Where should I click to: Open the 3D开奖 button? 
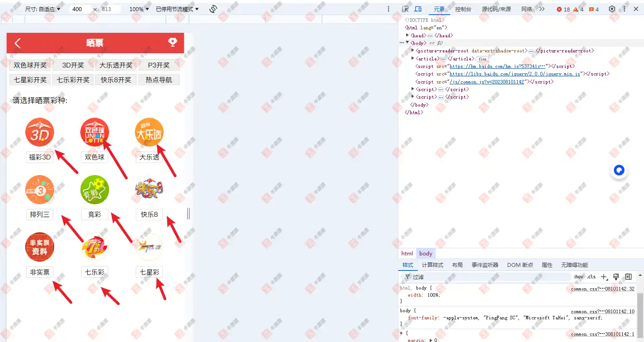(x=73, y=65)
